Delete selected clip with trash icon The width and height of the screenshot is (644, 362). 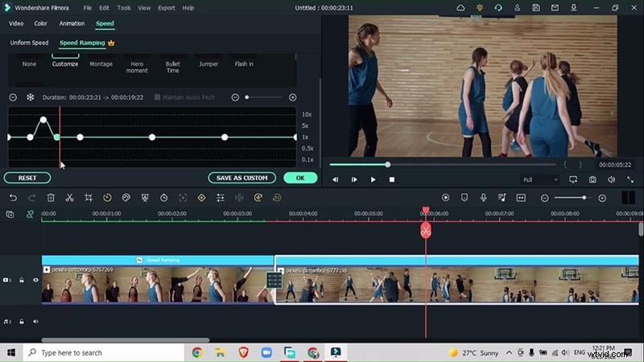pos(51,198)
